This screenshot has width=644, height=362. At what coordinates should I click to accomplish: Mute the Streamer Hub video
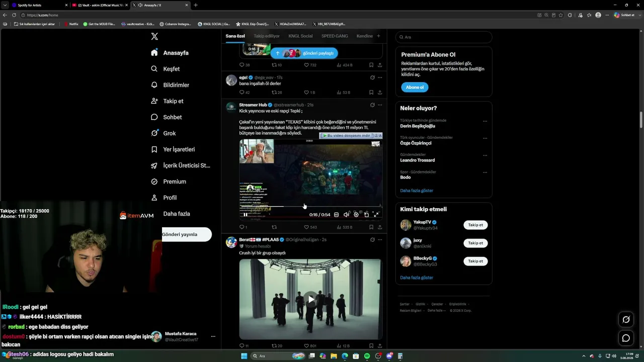(x=346, y=215)
